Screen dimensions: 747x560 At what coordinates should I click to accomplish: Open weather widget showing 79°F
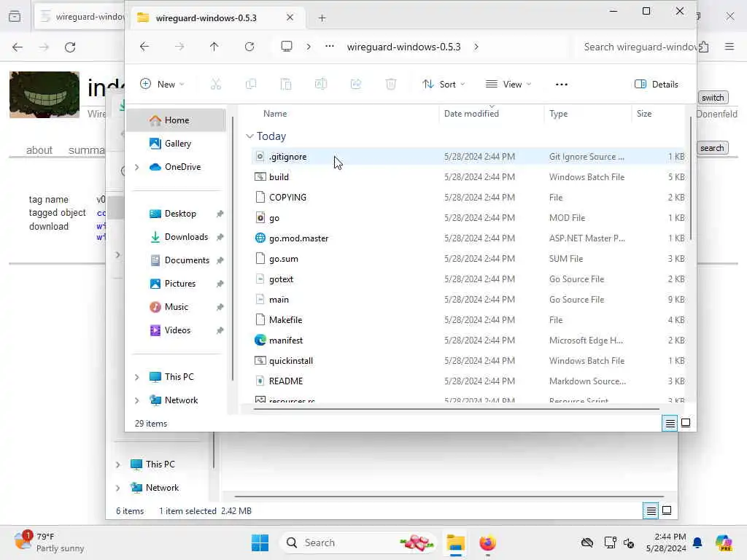click(x=49, y=542)
